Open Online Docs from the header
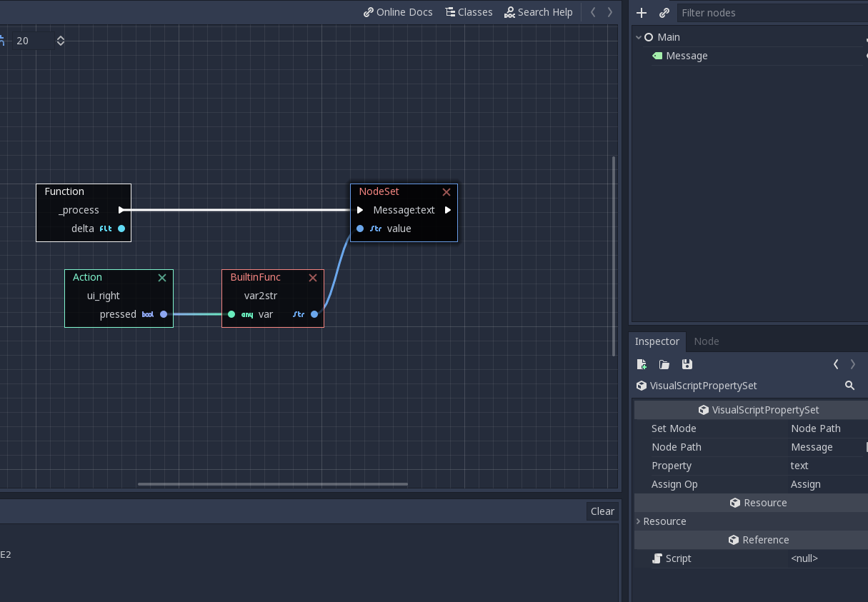This screenshot has height=602, width=868. point(398,11)
